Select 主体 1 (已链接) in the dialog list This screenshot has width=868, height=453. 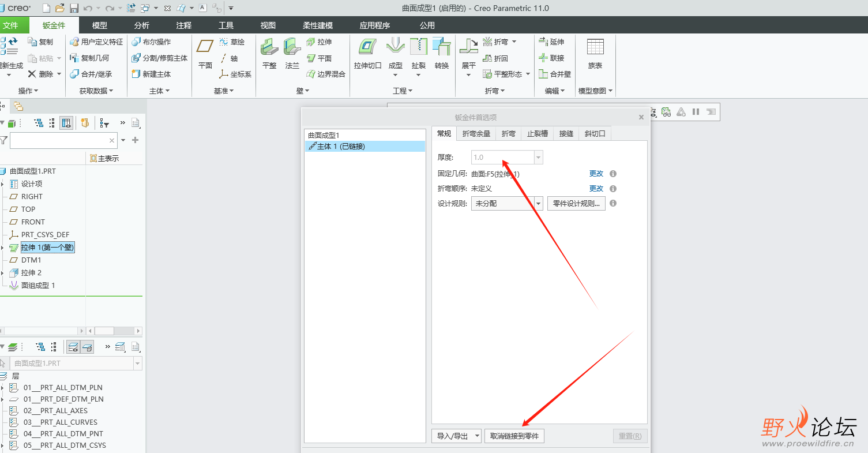click(365, 147)
